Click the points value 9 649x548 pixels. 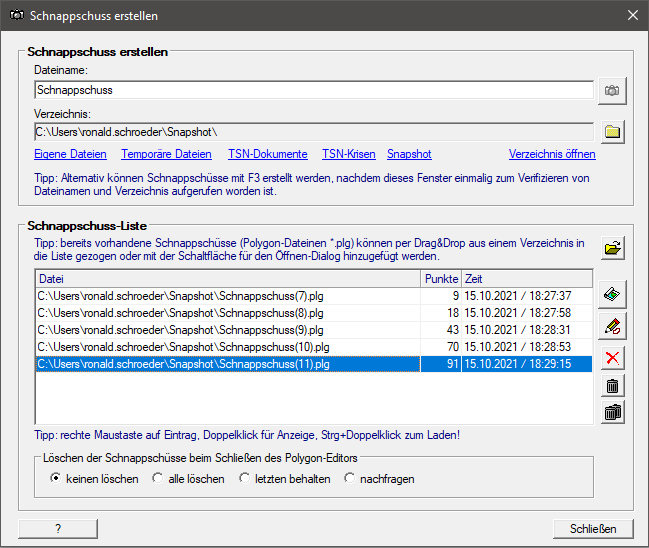[456, 296]
